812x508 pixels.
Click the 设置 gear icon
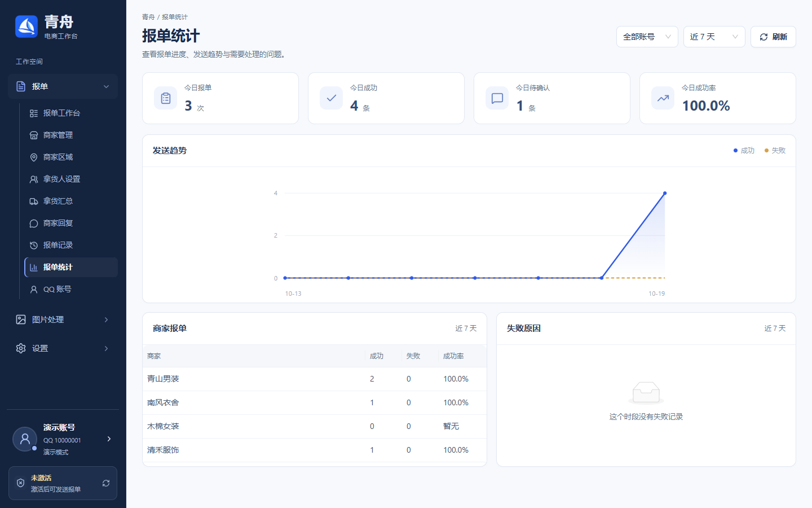point(21,348)
